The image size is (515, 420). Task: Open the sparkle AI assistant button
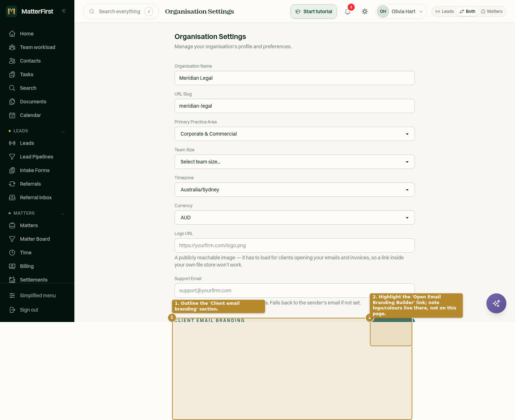tap(496, 303)
